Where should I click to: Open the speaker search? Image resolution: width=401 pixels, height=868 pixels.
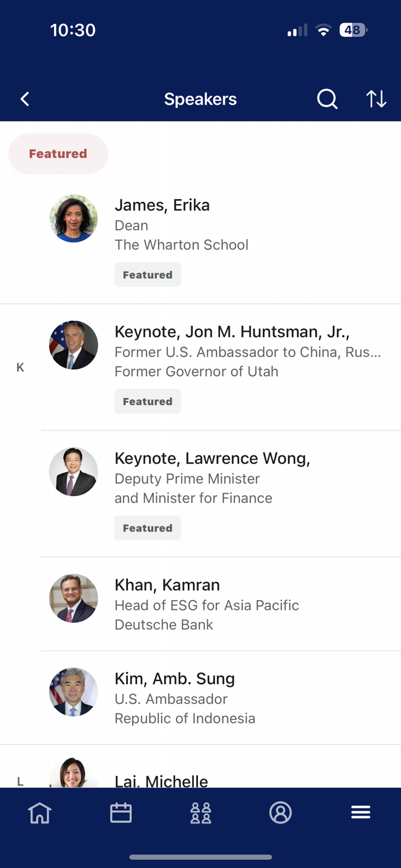pos(327,99)
